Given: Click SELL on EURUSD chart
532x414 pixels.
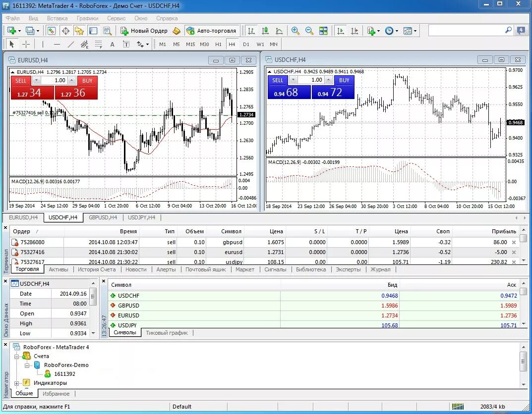Looking at the screenshot, I should (21, 81).
